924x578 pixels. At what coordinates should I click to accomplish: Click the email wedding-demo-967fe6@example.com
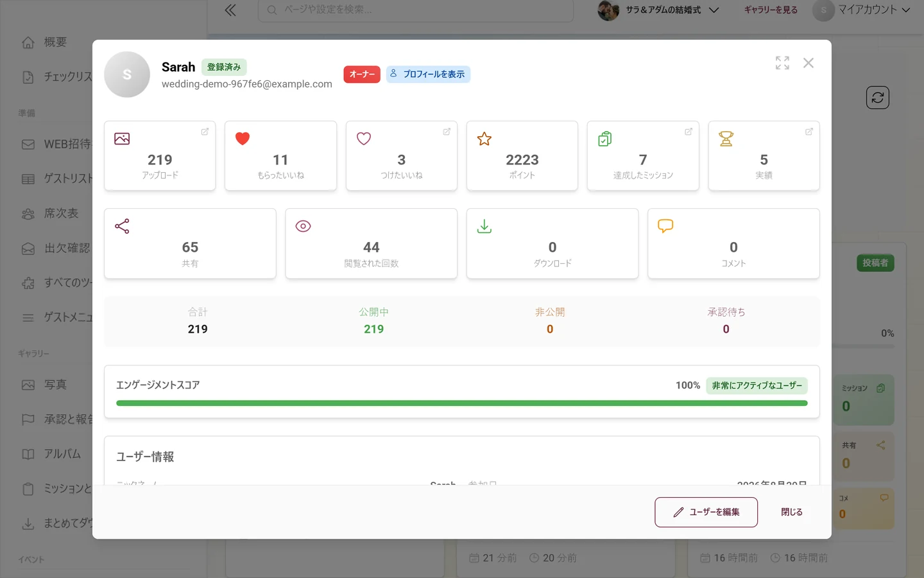pyautogui.click(x=247, y=84)
